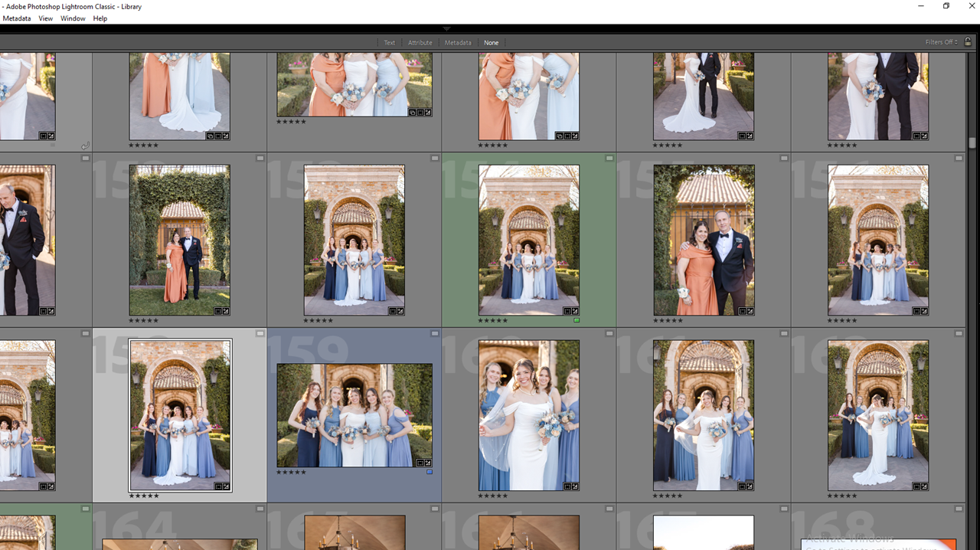Click adjustments badge in green-highlighted cell photo
The height and width of the screenshot is (550, 980).
coord(575,311)
